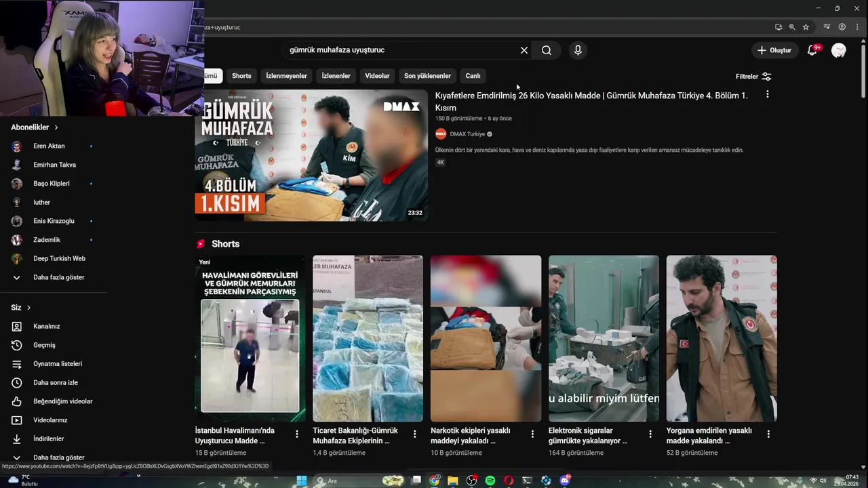Open the media control icon in Chrome toolbar

tap(827, 27)
